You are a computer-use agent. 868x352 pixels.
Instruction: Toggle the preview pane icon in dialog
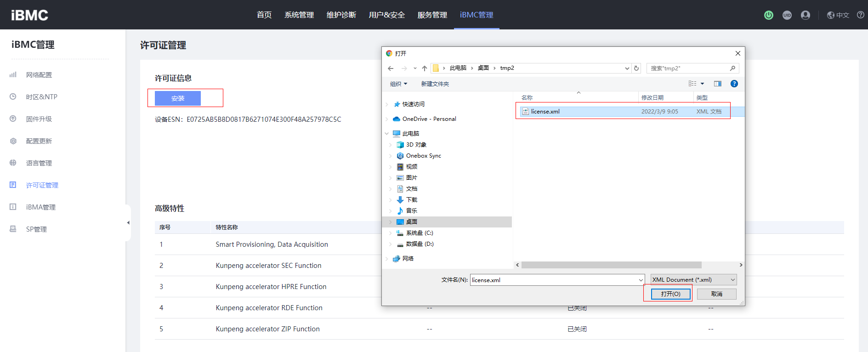tap(718, 84)
